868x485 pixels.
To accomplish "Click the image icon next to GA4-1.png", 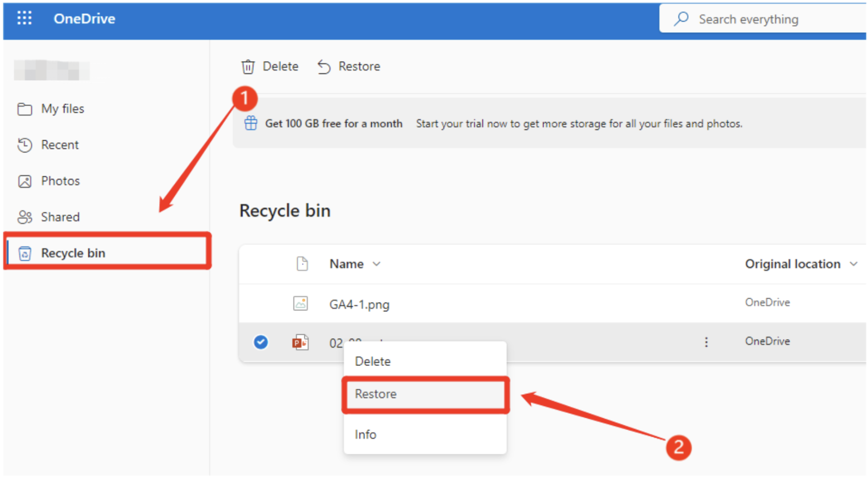I will [x=300, y=304].
